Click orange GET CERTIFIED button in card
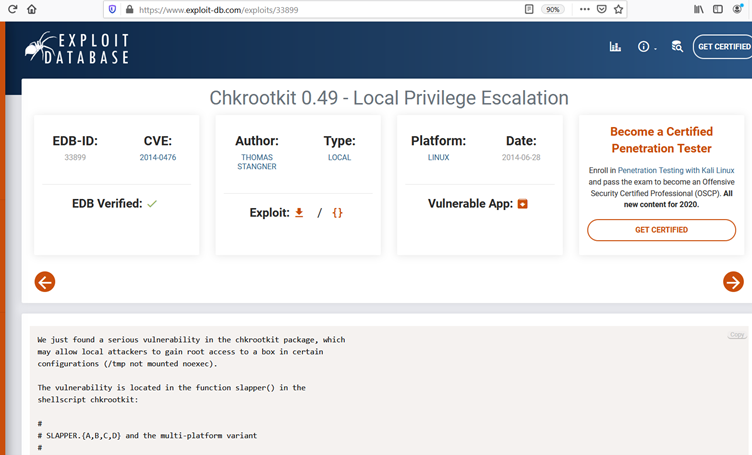 661,230
